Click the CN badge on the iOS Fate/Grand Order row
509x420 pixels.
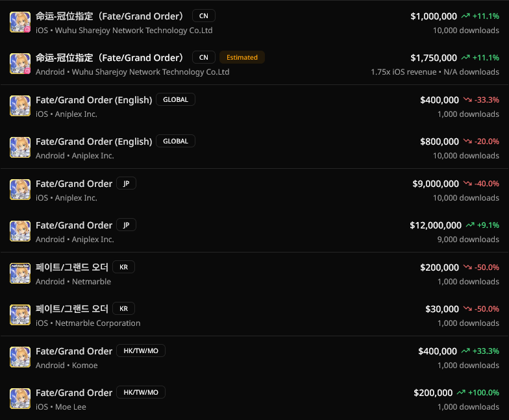[204, 16]
